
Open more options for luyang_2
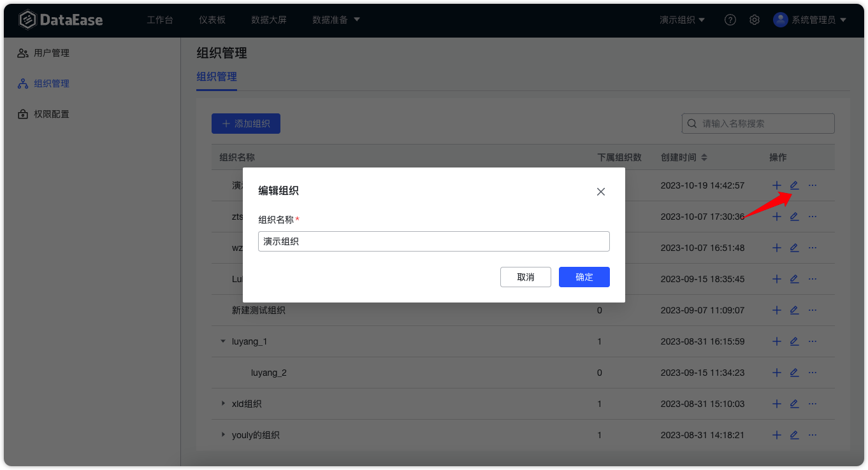point(813,373)
